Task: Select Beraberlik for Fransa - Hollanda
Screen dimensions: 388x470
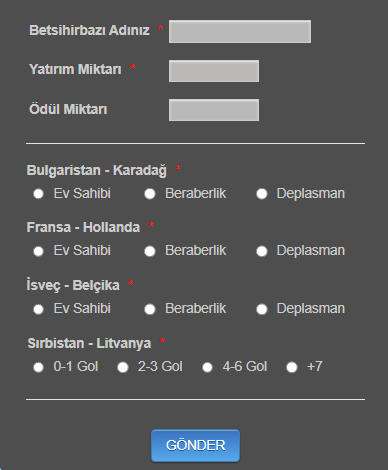Action: (x=150, y=251)
